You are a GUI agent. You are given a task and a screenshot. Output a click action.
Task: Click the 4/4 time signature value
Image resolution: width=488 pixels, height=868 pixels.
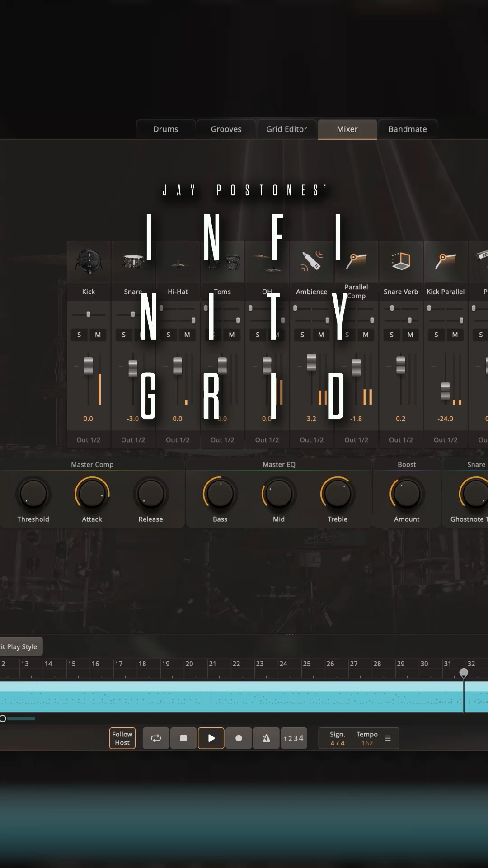click(x=338, y=743)
